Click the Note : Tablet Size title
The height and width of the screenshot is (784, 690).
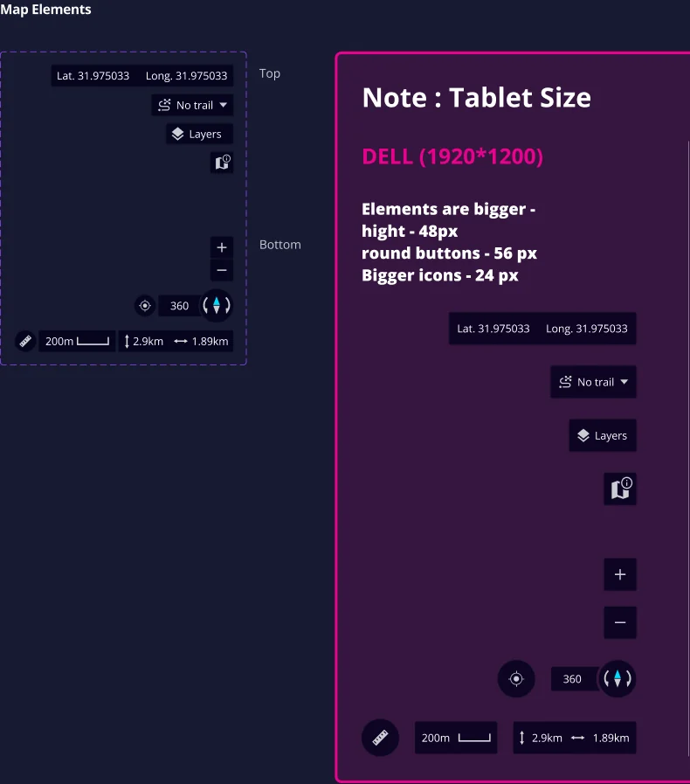tap(476, 98)
